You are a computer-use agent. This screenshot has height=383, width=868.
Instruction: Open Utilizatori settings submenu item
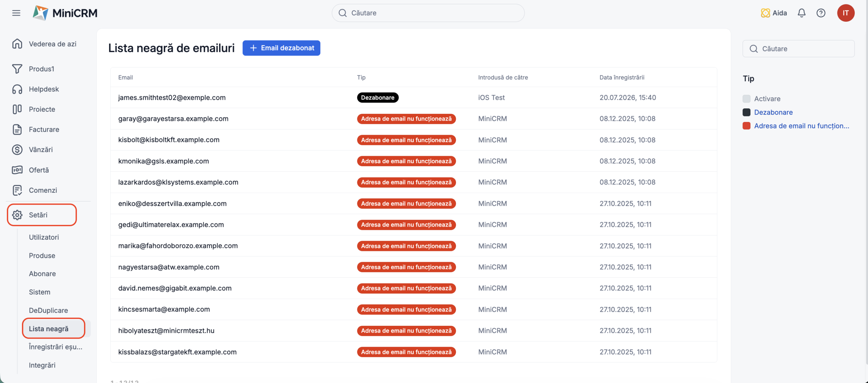pos(44,237)
